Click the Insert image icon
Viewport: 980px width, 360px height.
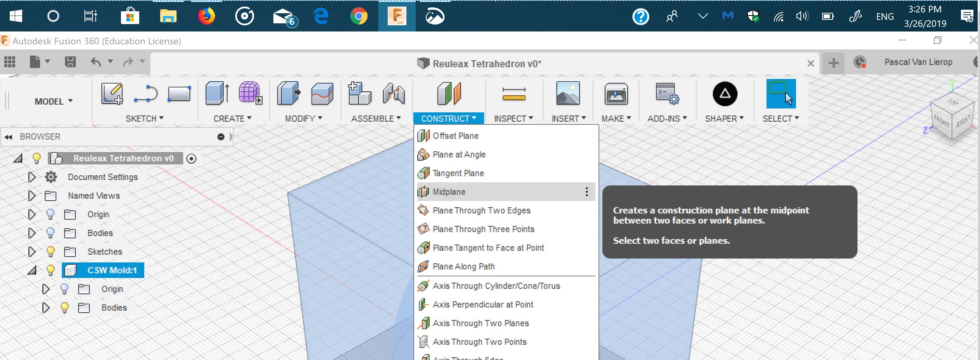(568, 93)
